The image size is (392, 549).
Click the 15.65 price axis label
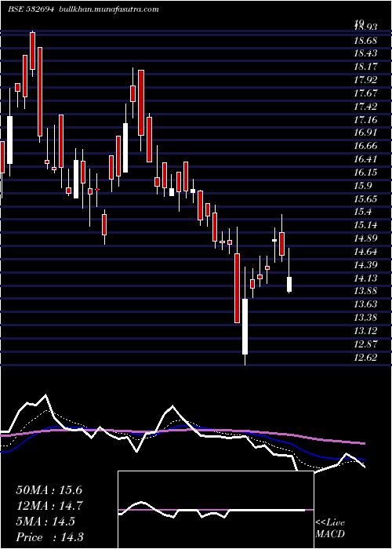tap(365, 199)
